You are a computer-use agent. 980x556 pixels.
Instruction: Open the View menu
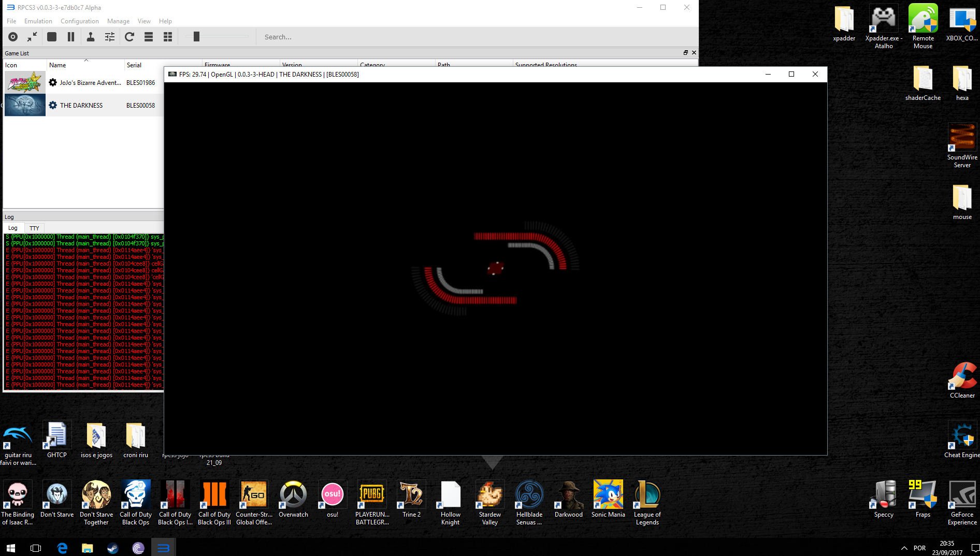pyautogui.click(x=144, y=21)
